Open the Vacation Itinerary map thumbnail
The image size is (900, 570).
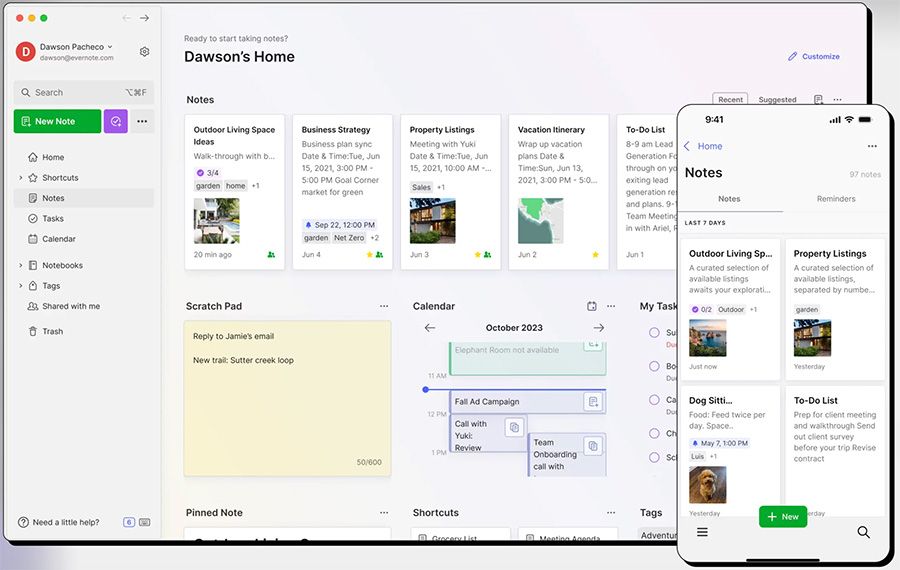pyautogui.click(x=541, y=221)
